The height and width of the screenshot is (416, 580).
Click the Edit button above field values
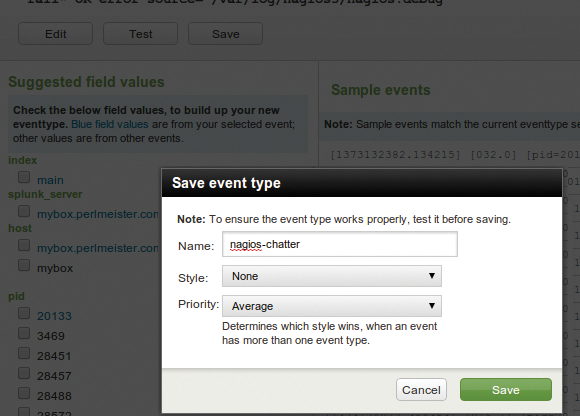coord(55,34)
